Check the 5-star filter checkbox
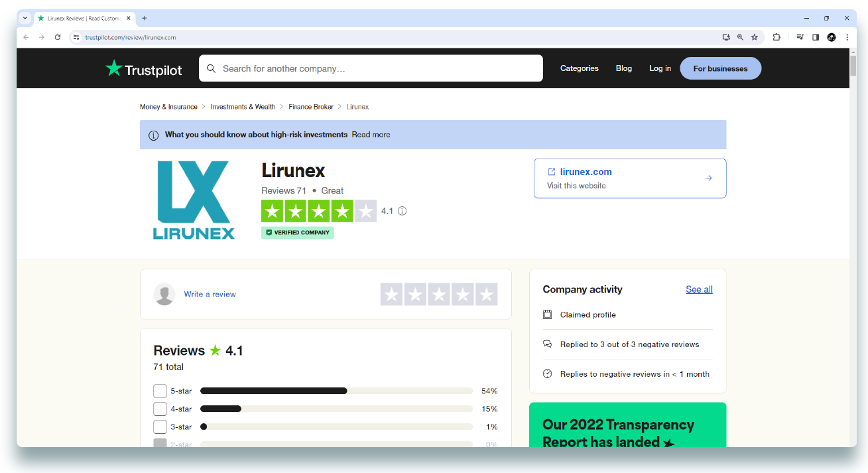Screen dimensions: 868x473 tap(160, 391)
